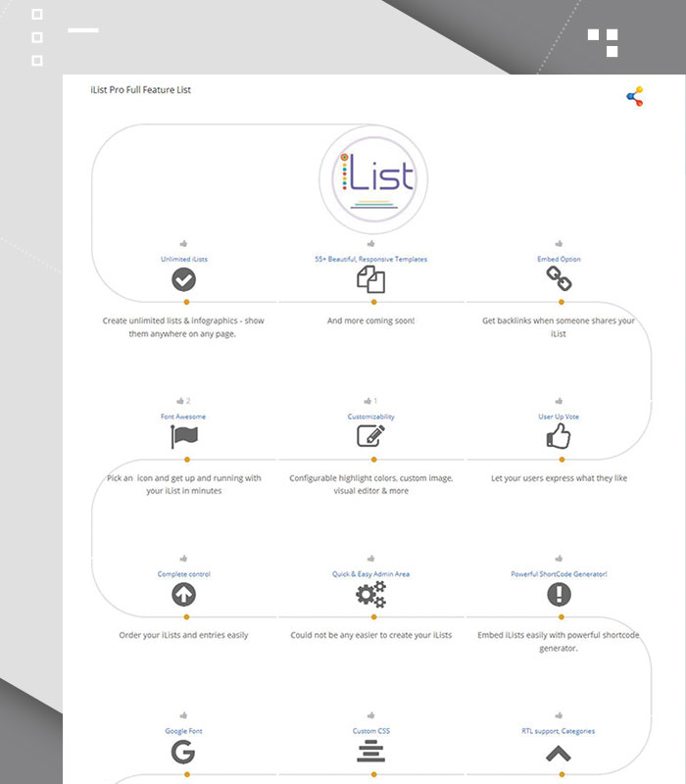
Task: Click the edit pencil icon under Customizability
Action: point(371,436)
